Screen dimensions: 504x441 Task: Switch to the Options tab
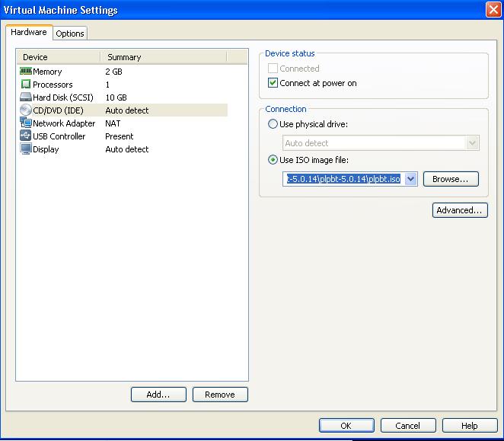[x=70, y=34]
